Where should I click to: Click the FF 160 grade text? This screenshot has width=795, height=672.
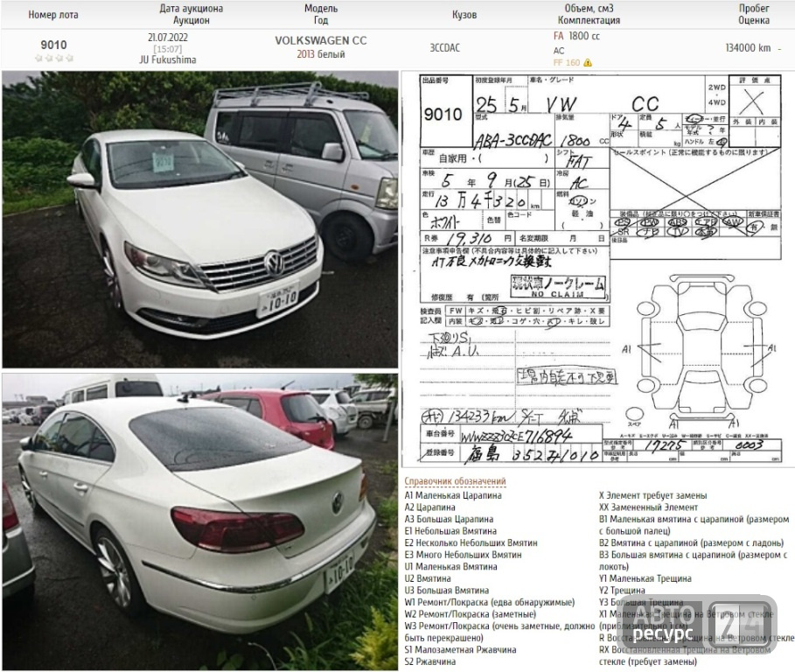[x=567, y=63]
